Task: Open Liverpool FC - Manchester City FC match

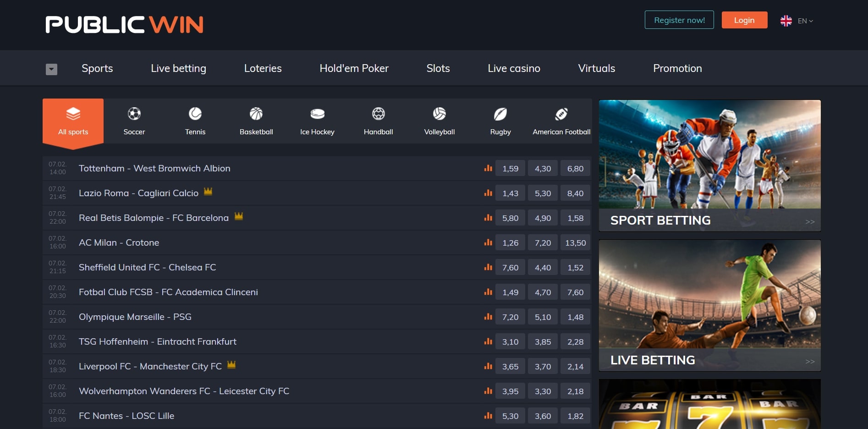Action: coord(150,366)
